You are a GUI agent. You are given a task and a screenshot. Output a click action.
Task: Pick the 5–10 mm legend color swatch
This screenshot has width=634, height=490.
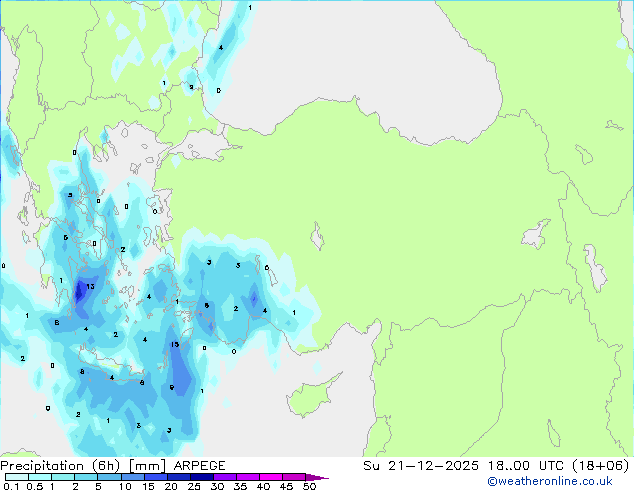tap(109, 477)
